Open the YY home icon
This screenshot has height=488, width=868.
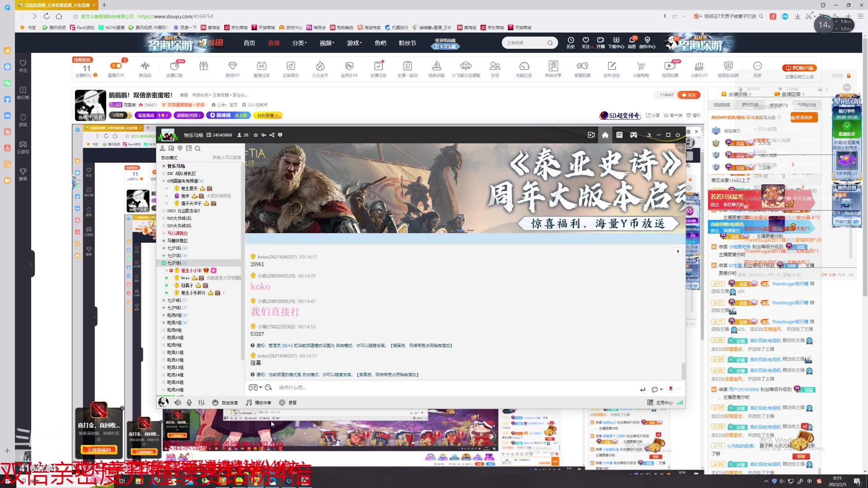pos(605,135)
